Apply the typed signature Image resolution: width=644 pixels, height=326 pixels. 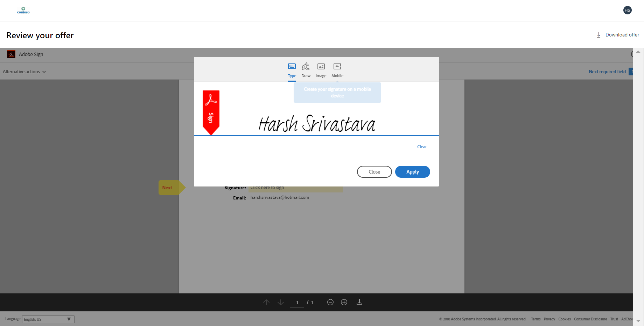(412, 172)
